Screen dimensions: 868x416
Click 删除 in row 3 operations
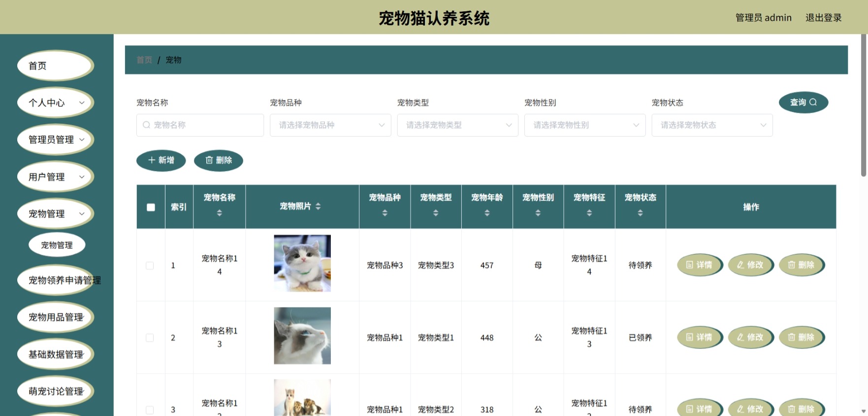coord(802,408)
